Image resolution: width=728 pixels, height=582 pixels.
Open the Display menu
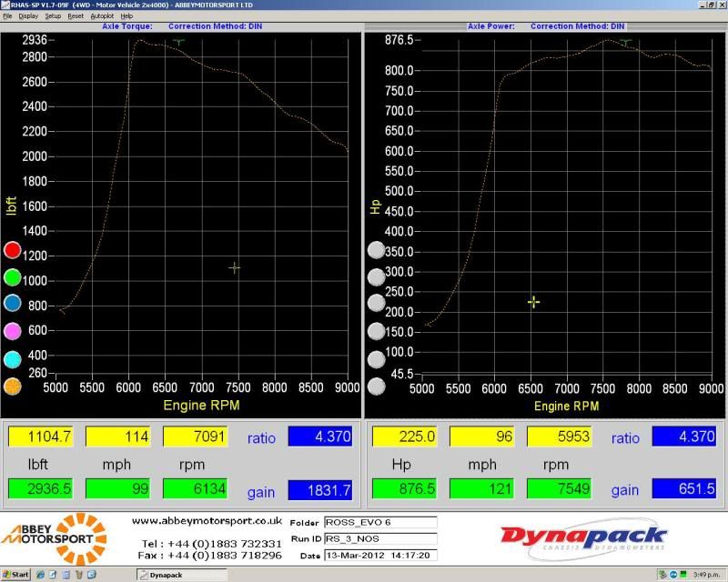click(28, 15)
